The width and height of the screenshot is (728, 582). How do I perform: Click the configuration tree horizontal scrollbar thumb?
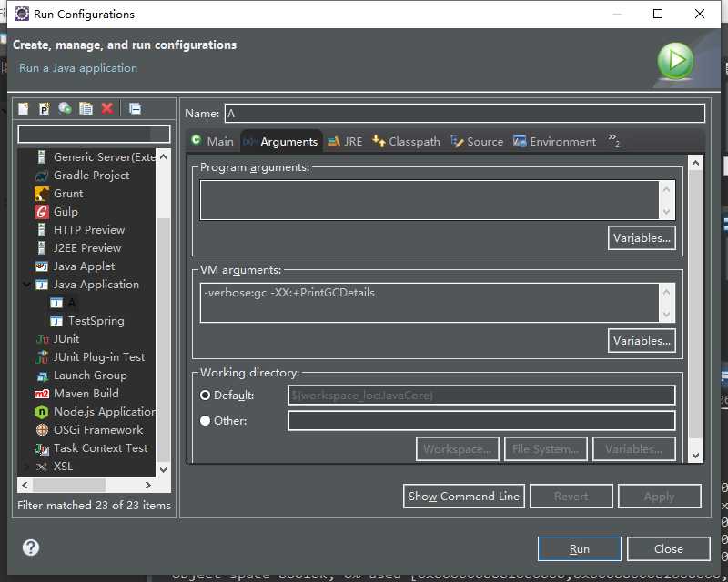[x=69, y=485]
